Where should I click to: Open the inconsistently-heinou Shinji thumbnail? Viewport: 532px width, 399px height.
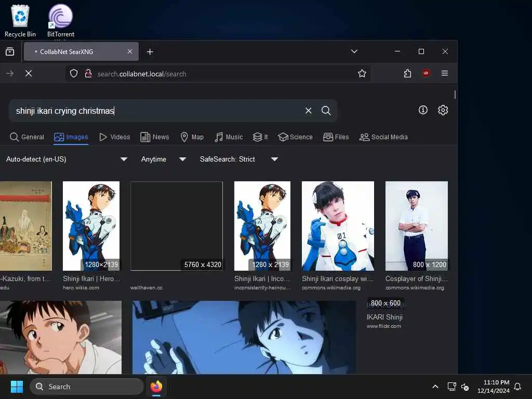262,226
